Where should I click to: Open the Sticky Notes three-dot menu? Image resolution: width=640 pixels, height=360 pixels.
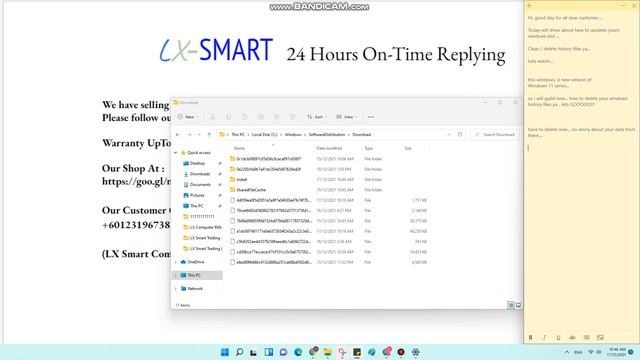click(624, 6)
